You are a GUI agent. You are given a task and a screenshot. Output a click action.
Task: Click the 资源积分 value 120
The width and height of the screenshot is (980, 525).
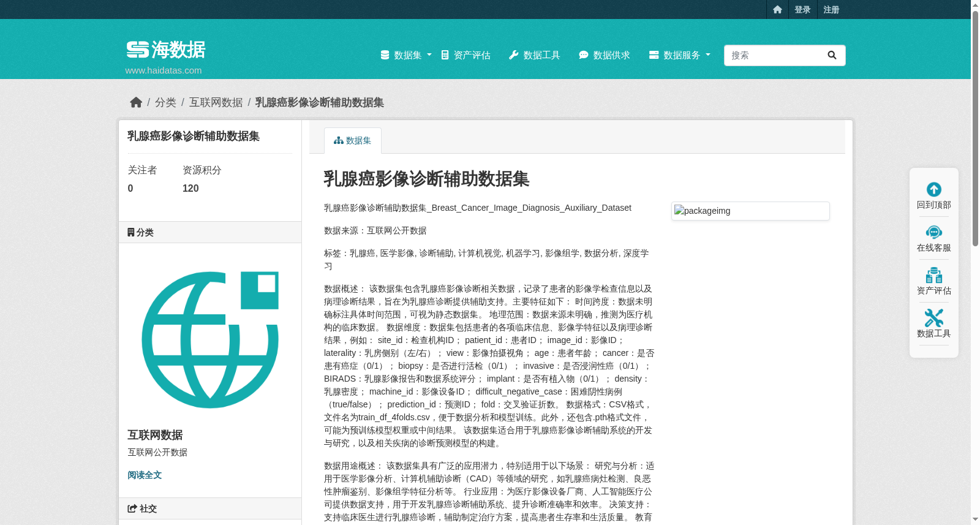190,188
